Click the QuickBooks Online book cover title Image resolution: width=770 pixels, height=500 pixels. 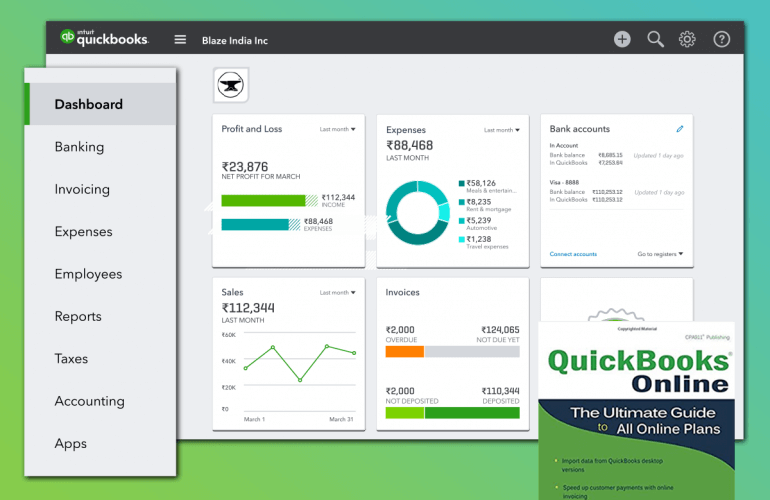click(639, 371)
